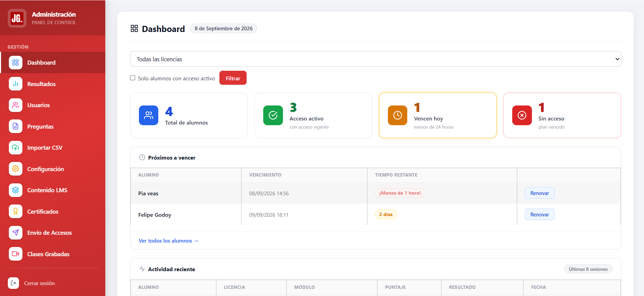
Task: Click the Importar CSV upload cloud icon
Action: tap(16, 148)
